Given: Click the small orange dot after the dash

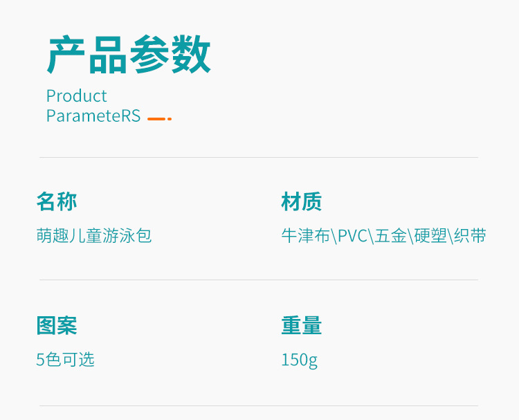Looking at the screenshot, I should click(170, 119).
